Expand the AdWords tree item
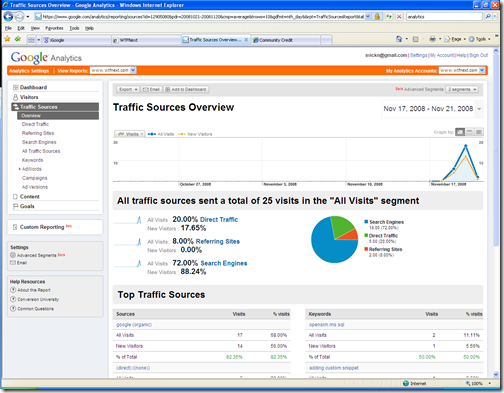 tap(20, 169)
